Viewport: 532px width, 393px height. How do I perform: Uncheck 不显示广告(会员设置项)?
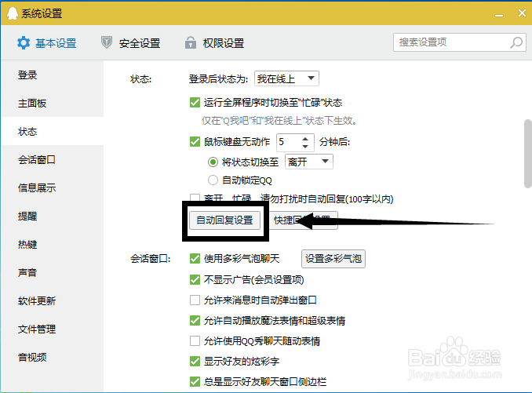[195, 280]
